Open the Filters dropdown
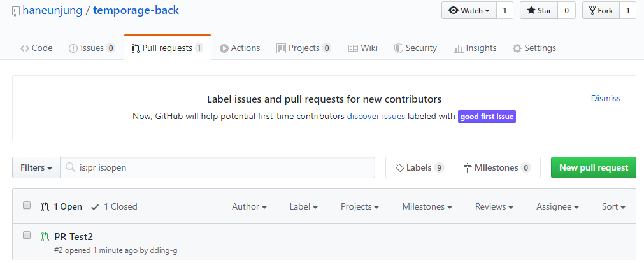The width and height of the screenshot is (644, 263). 36,168
